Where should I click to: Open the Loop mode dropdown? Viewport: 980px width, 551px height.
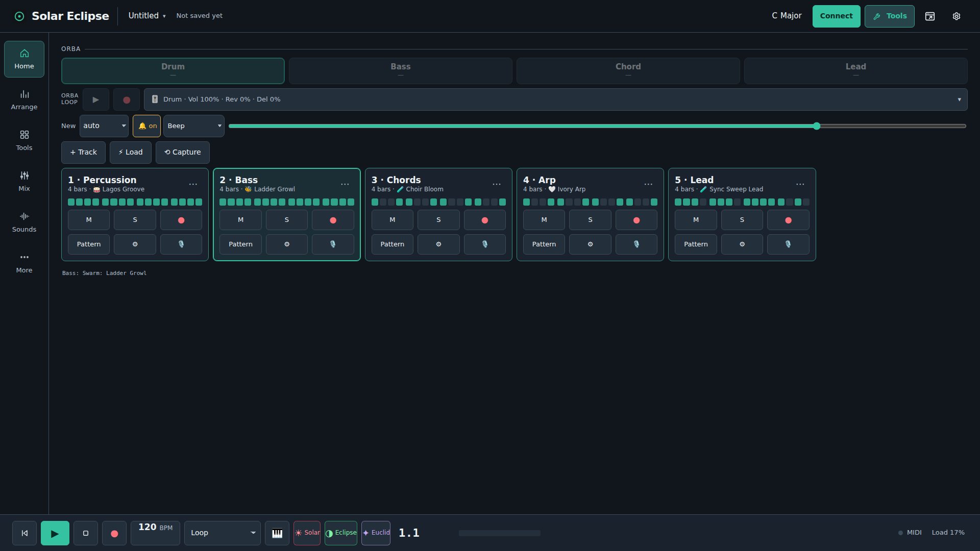pos(223,533)
